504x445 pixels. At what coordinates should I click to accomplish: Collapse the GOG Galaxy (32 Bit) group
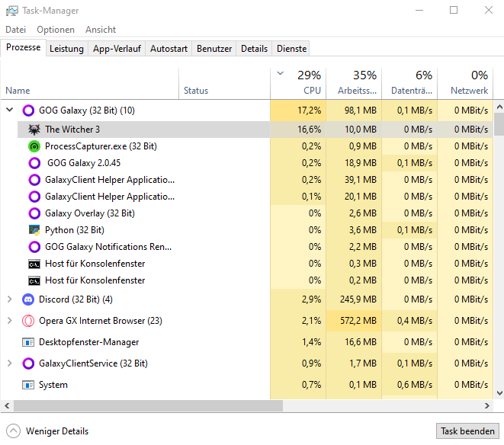pos(10,110)
